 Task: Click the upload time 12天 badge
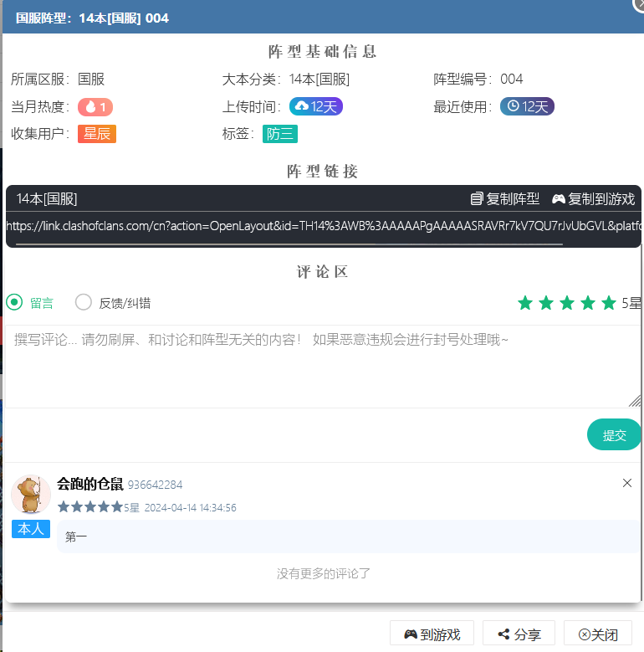pos(316,107)
